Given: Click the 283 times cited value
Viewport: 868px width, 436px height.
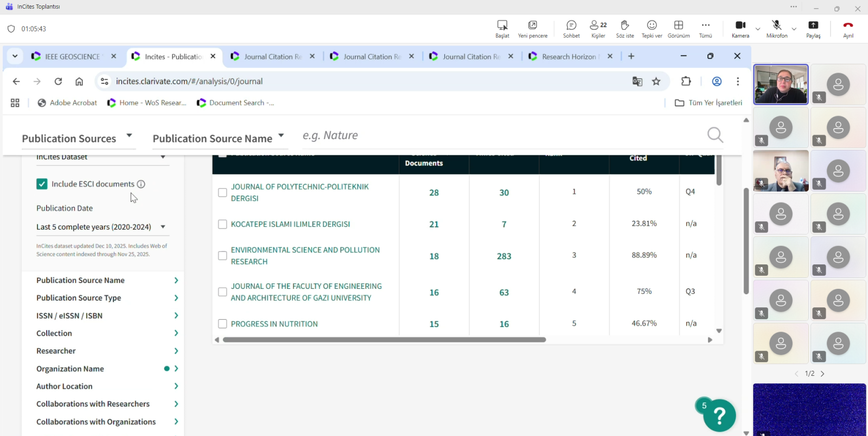Looking at the screenshot, I should (x=504, y=256).
